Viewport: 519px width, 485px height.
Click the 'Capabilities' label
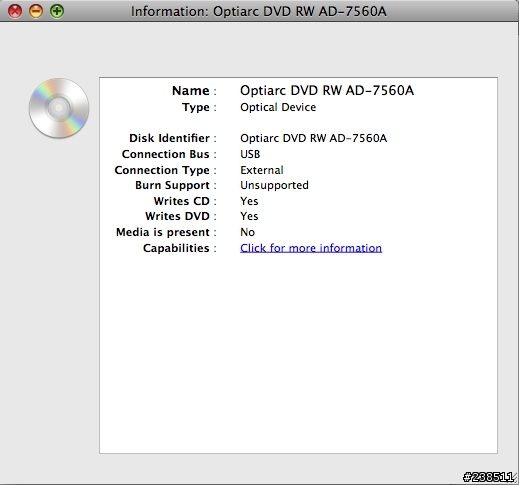[x=176, y=248]
